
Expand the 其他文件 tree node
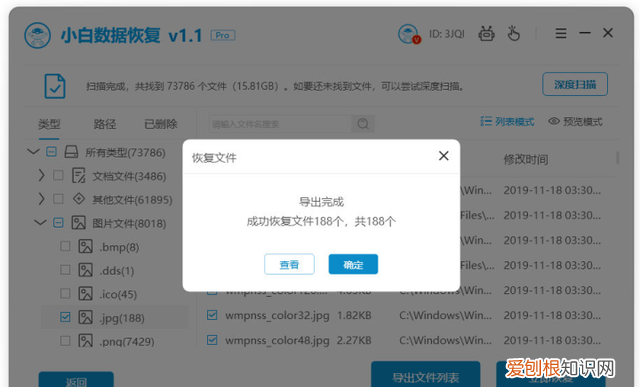[x=41, y=199]
